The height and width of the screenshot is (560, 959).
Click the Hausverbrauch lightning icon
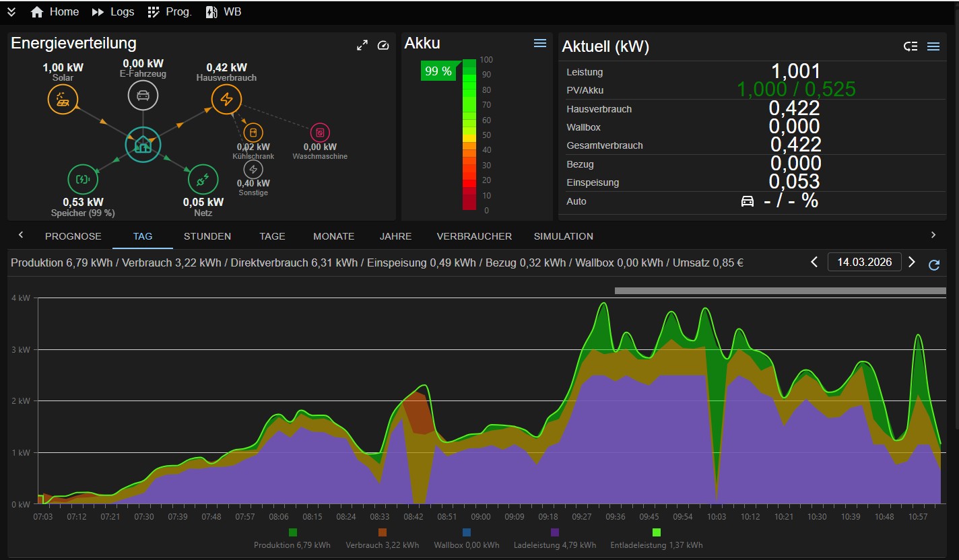pyautogui.click(x=226, y=98)
